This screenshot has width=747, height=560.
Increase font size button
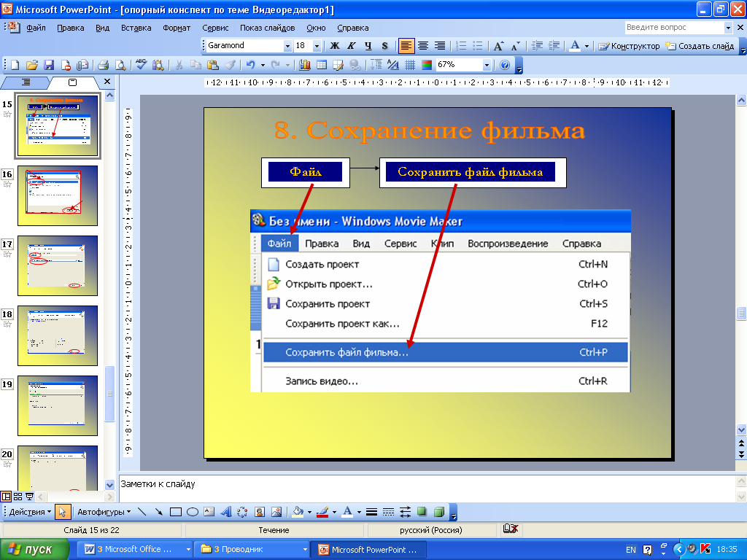pyautogui.click(x=498, y=46)
